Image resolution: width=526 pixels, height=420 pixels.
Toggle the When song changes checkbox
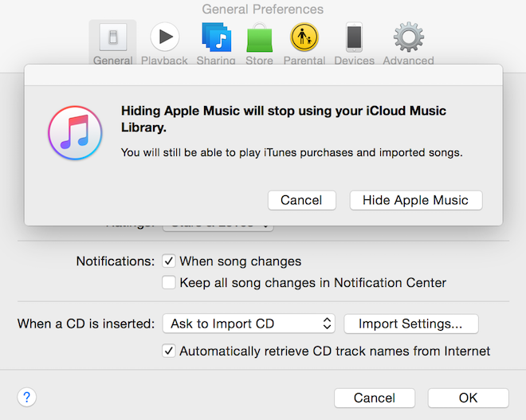pyautogui.click(x=169, y=261)
